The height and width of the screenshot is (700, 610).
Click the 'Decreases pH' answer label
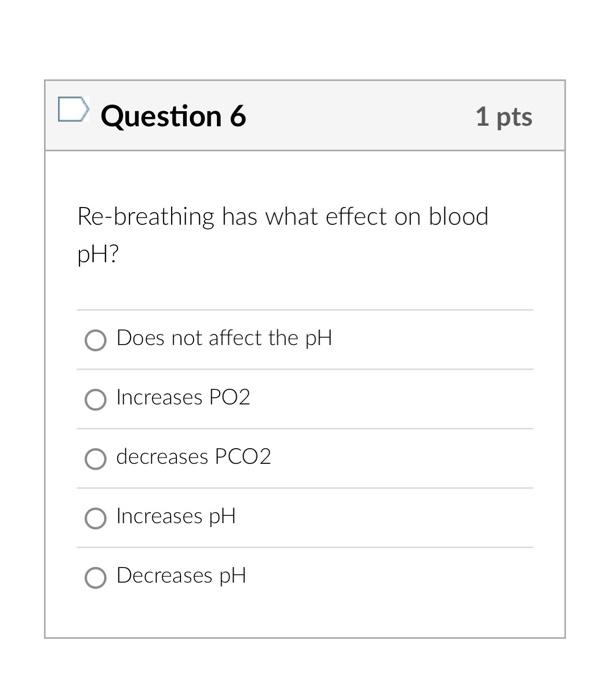181,575
